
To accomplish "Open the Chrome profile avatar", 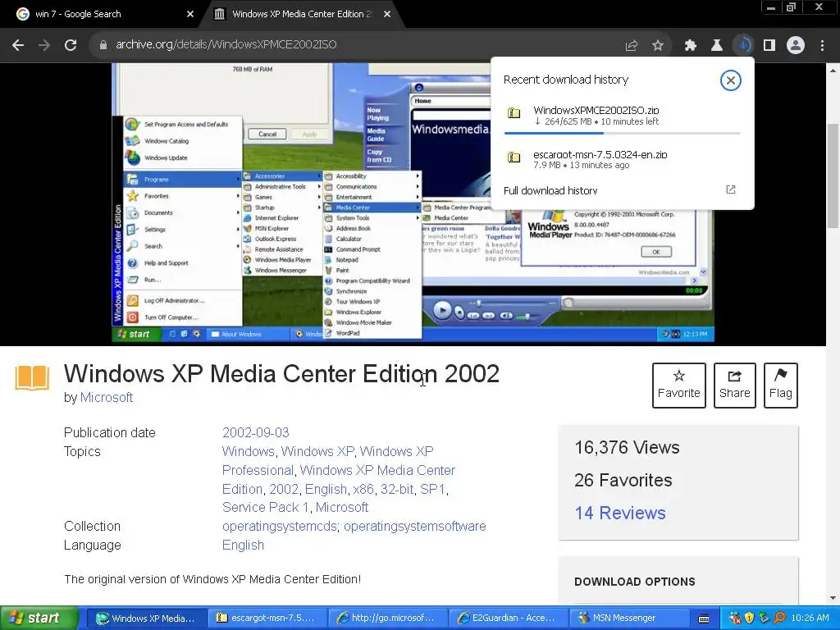I will pos(796,46).
